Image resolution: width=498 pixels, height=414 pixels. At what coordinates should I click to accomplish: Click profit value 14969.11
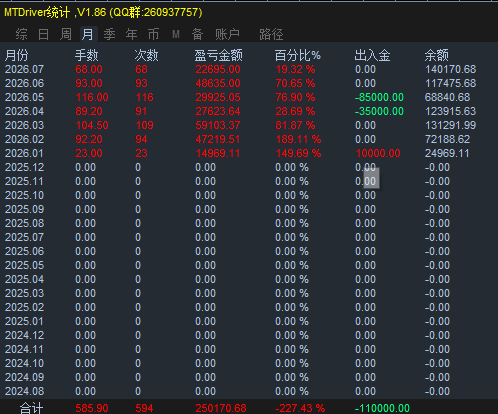218,153
